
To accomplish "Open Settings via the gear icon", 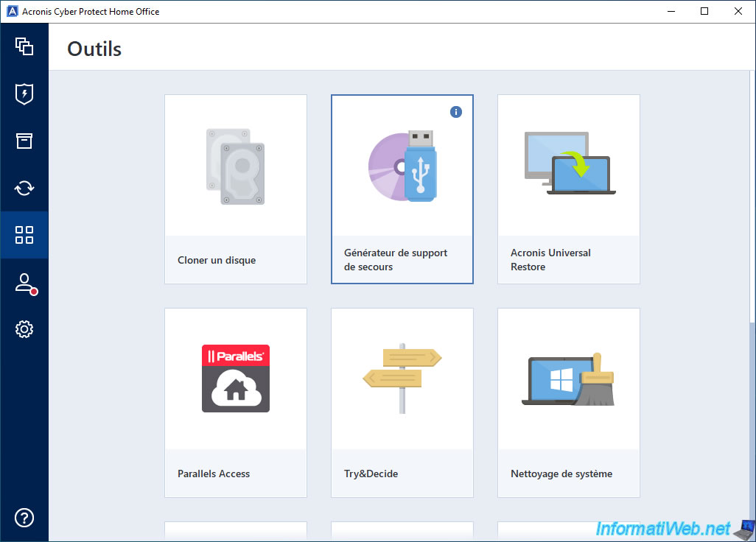I will (25, 329).
